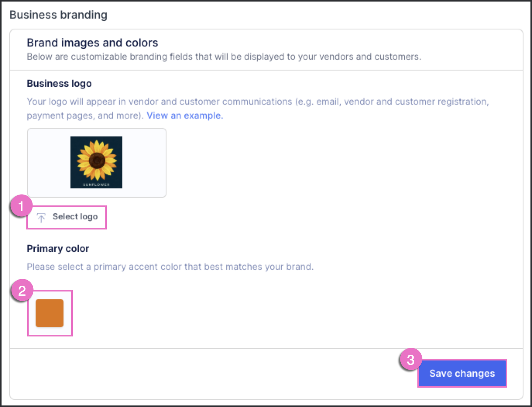532x407 pixels.
Task: Click the Primary color section label
Action: tap(58, 248)
